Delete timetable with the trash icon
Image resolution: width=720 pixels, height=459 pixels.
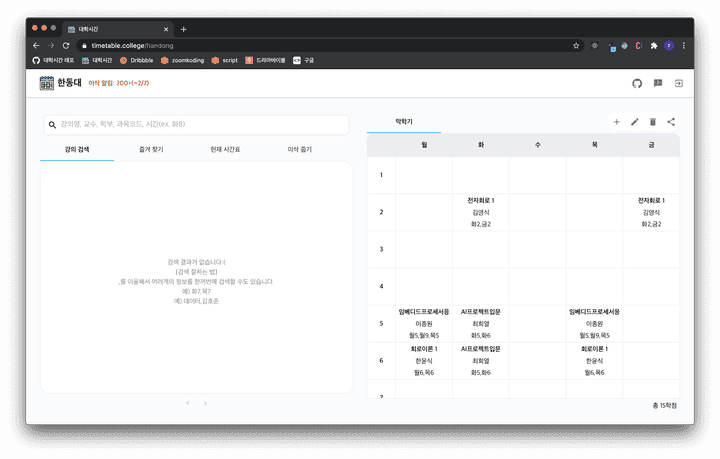pos(653,122)
